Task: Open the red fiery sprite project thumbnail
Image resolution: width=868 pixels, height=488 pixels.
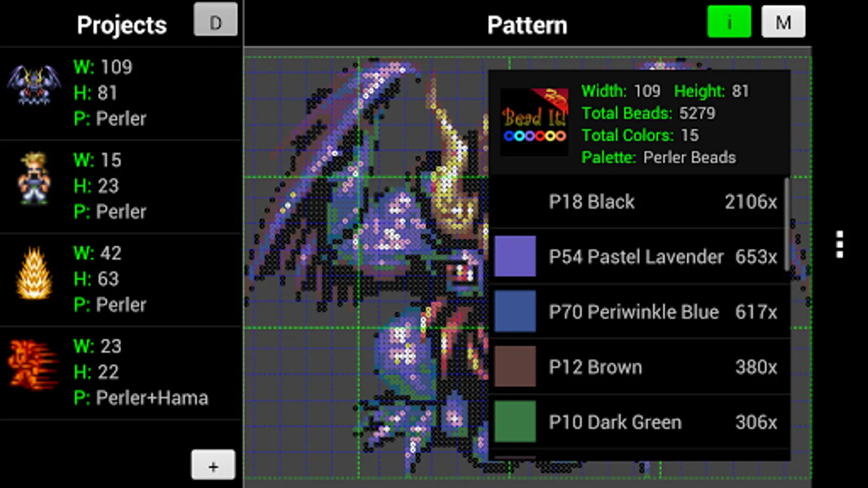Action: [x=33, y=365]
